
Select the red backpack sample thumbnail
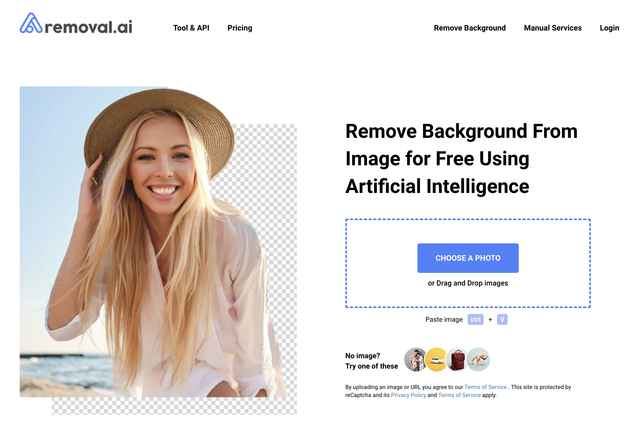point(457,360)
